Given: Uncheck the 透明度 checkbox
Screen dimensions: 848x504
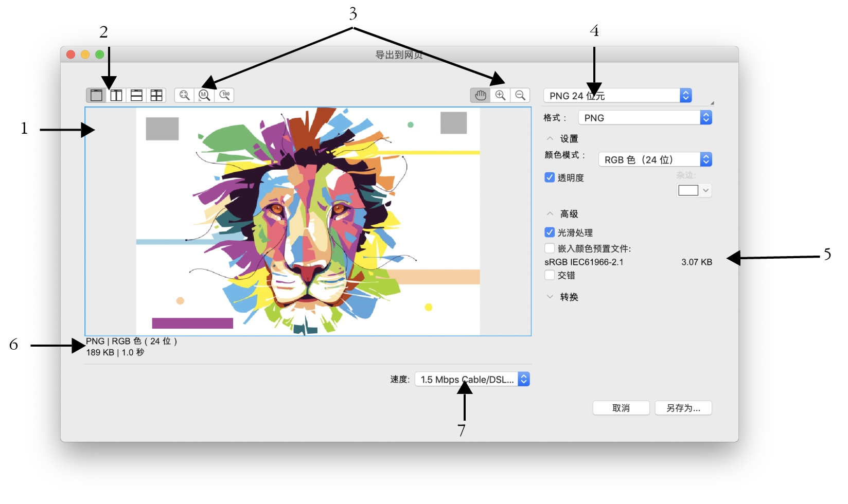Looking at the screenshot, I should (550, 177).
